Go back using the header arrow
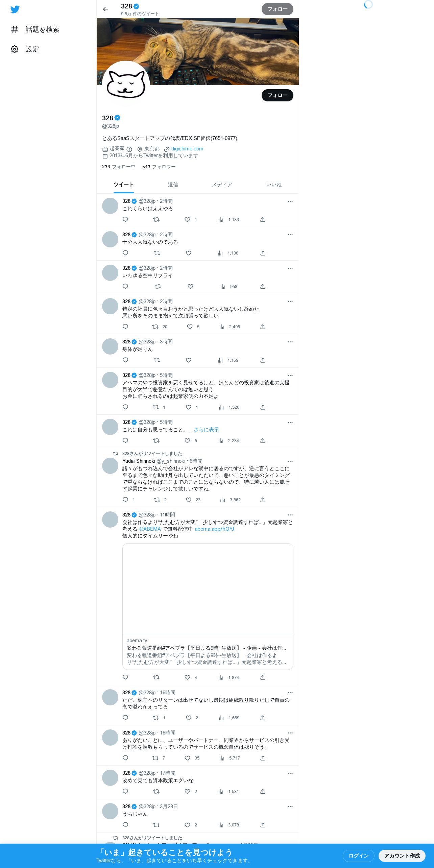Screen dimensions: 434x868 pyautogui.click(x=105, y=9)
